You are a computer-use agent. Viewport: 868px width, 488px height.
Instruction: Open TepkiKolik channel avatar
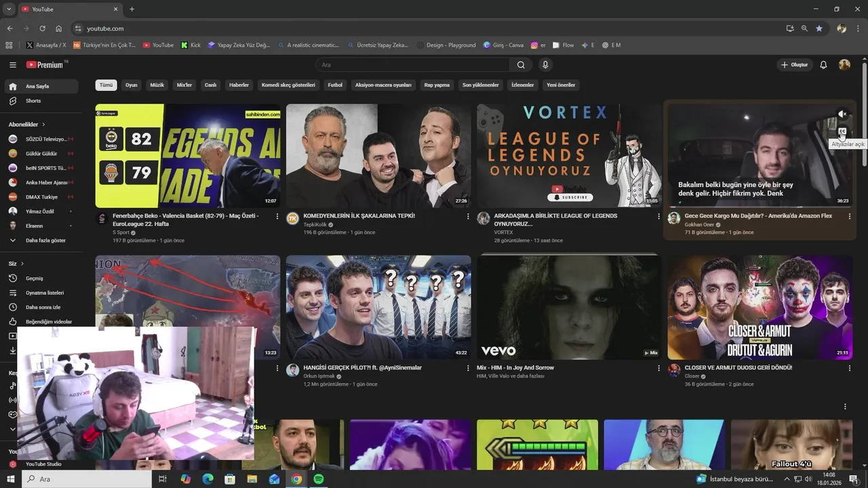[x=293, y=218]
